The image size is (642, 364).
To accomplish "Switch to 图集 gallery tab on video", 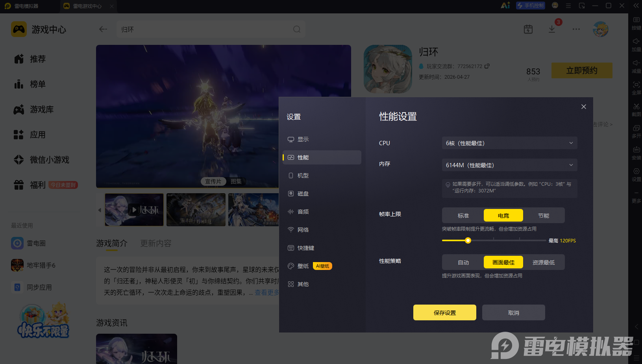I will click(x=236, y=181).
